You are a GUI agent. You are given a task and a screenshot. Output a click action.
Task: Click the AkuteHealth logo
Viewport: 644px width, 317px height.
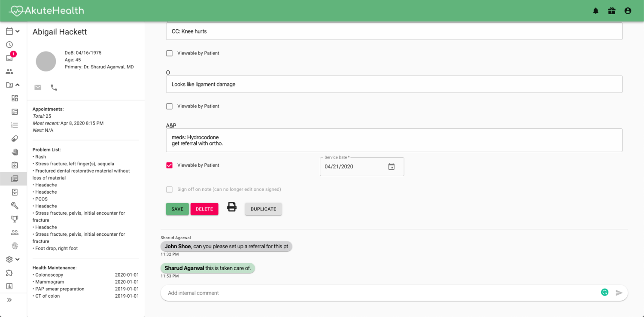coord(46,11)
